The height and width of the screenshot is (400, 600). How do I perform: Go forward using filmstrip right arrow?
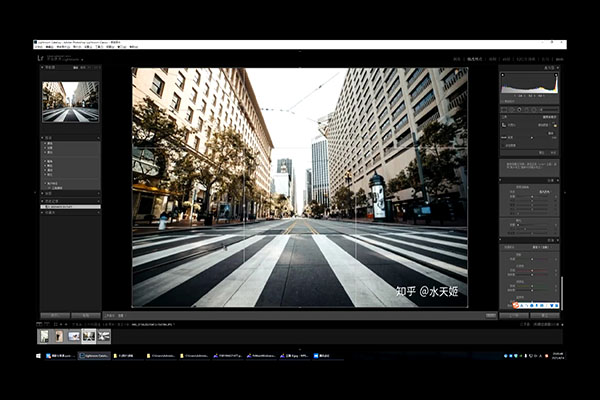coord(66,324)
